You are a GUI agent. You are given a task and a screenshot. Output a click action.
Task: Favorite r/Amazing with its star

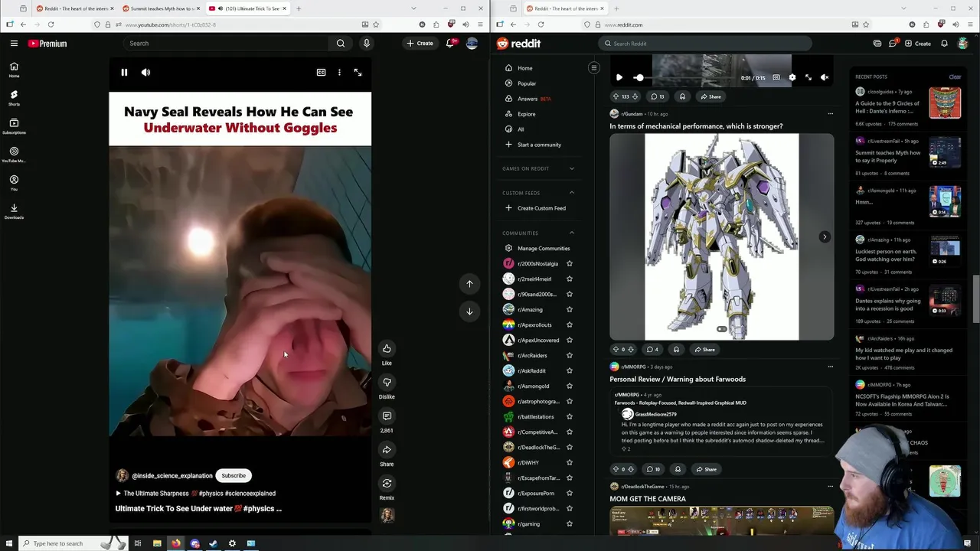click(x=569, y=309)
